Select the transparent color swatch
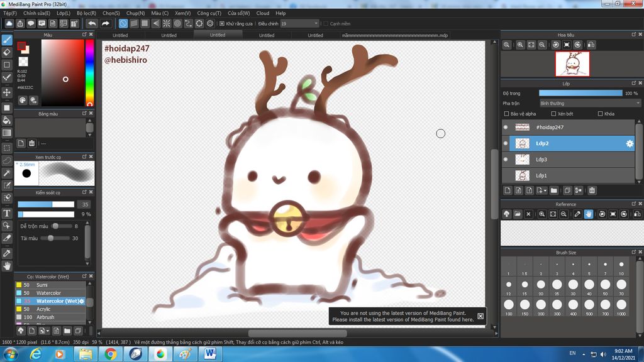The height and width of the screenshot is (362, 644). (x=23, y=62)
